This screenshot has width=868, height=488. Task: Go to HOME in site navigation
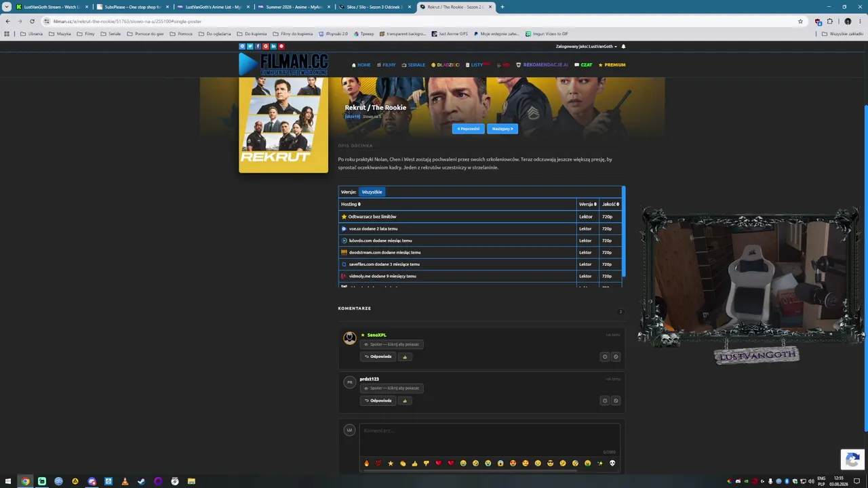361,65
